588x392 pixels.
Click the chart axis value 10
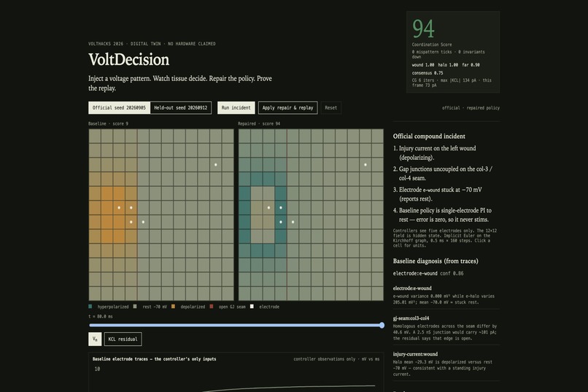[x=97, y=369]
